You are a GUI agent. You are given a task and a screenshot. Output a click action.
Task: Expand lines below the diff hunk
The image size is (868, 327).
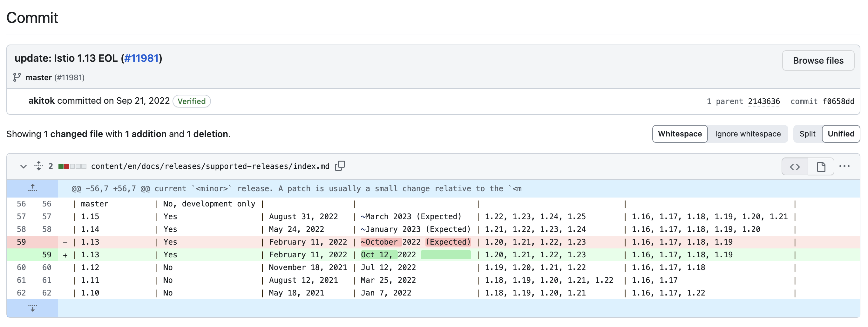(32, 308)
